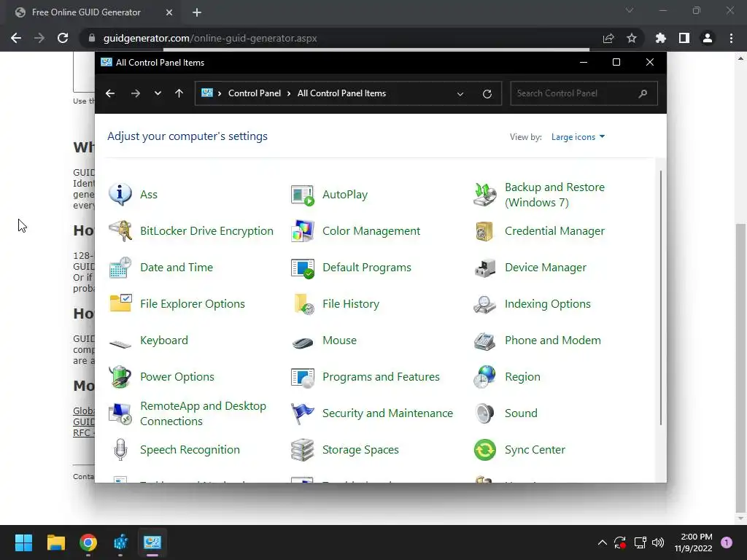
Task: Open the Sound speaker icon
Action: [x=485, y=413]
